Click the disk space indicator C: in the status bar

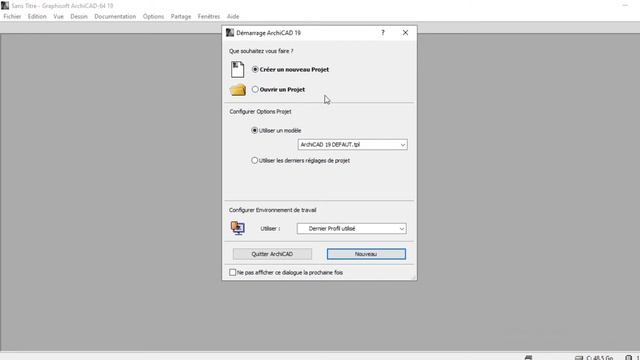pyautogui.click(x=594, y=358)
